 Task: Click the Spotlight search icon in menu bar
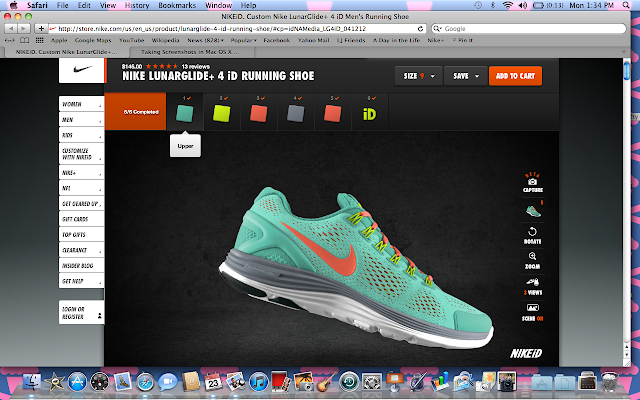pos(626,5)
